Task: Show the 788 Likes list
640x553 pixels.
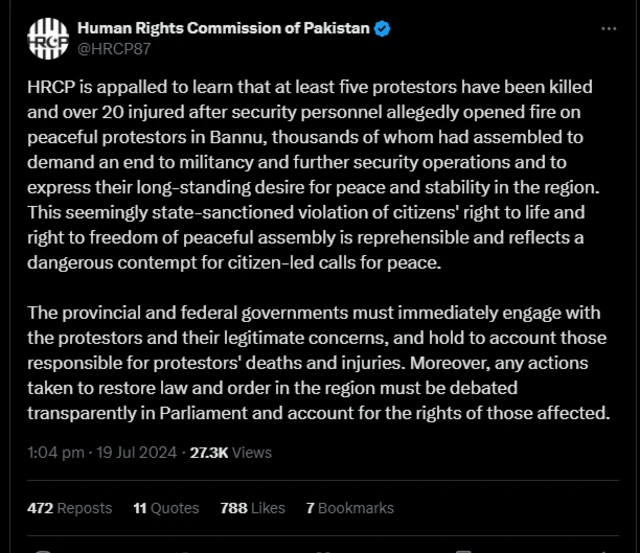Action: [x=252, y=508]
